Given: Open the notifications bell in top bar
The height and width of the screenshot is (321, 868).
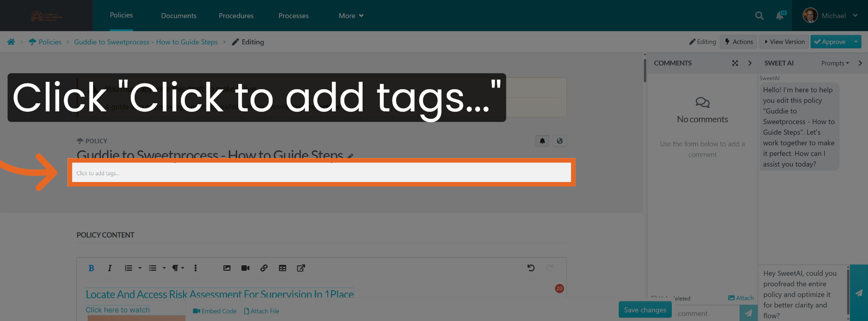Looking at the screenshot, I should coord(780,16).
